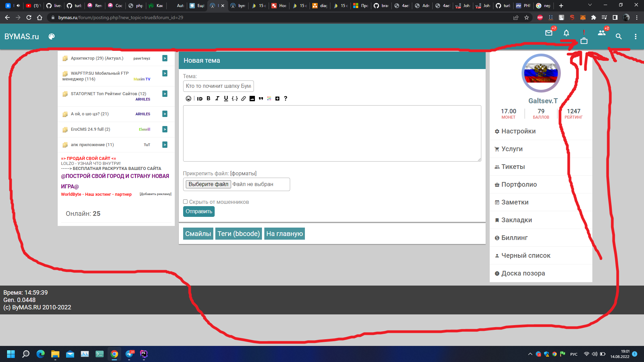
Task: Click the italic formatting icon
Action: coord(217,99)
